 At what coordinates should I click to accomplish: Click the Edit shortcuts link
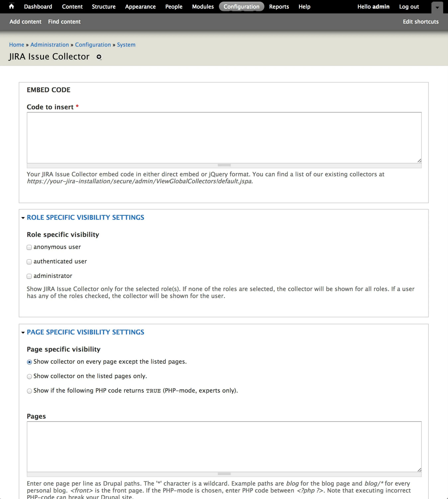420,22
